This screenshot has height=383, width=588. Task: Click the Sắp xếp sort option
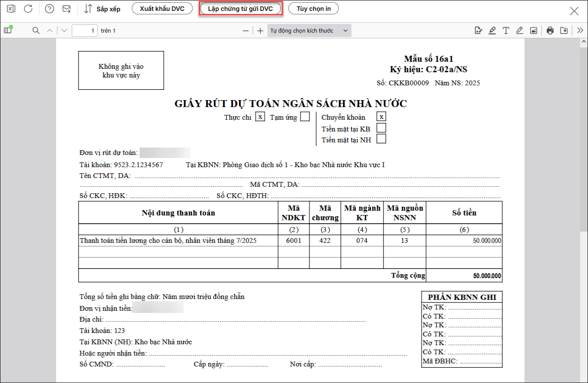click(x=102, y=9)
